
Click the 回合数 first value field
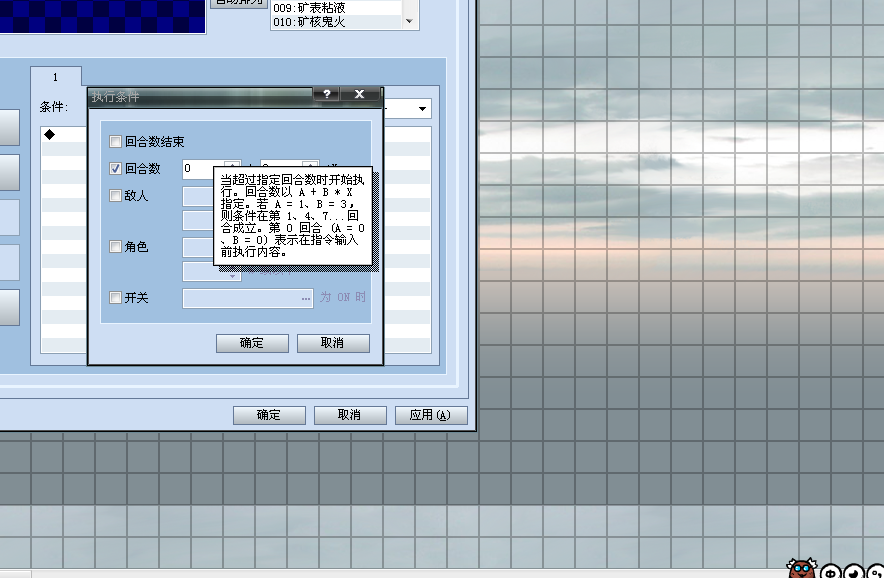197,169
